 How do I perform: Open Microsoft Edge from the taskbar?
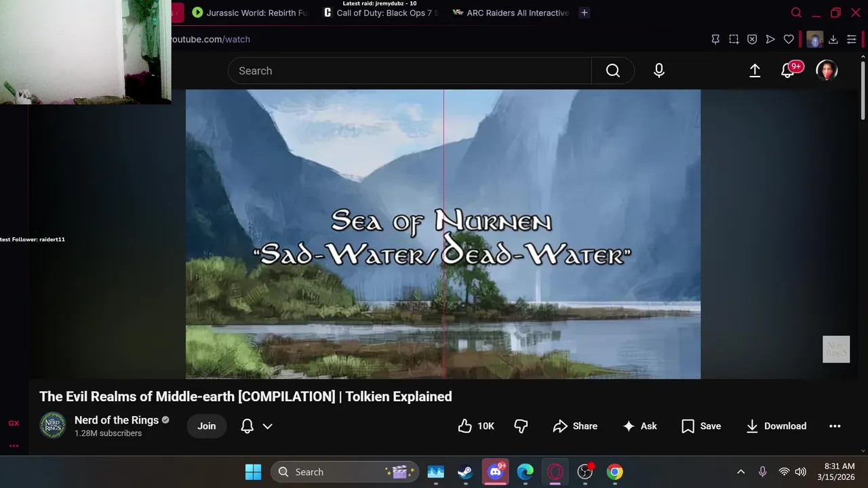526,472
